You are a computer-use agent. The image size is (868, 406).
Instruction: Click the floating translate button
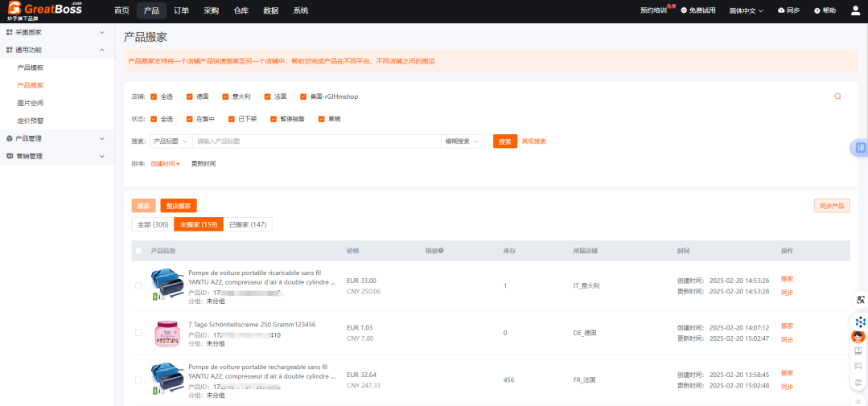pos(859,148)
